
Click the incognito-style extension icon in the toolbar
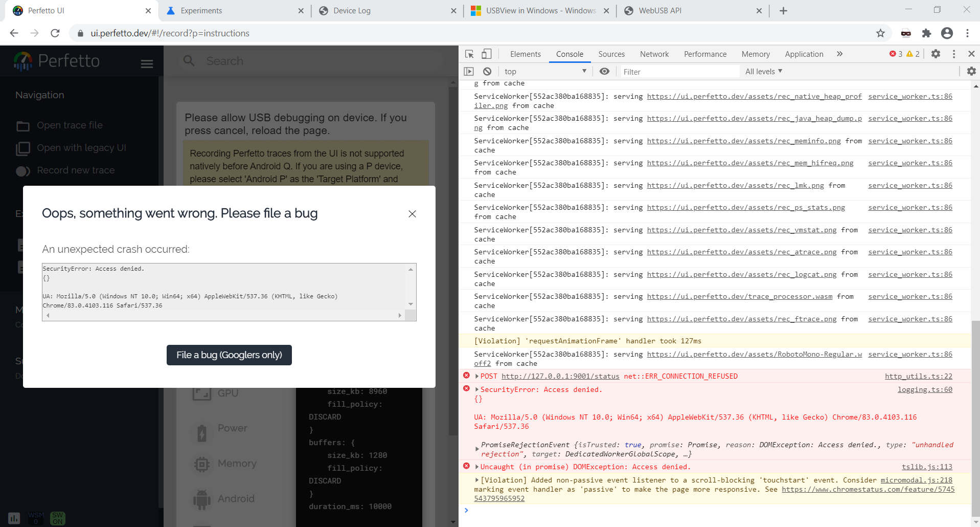click(x=906, y=33)
